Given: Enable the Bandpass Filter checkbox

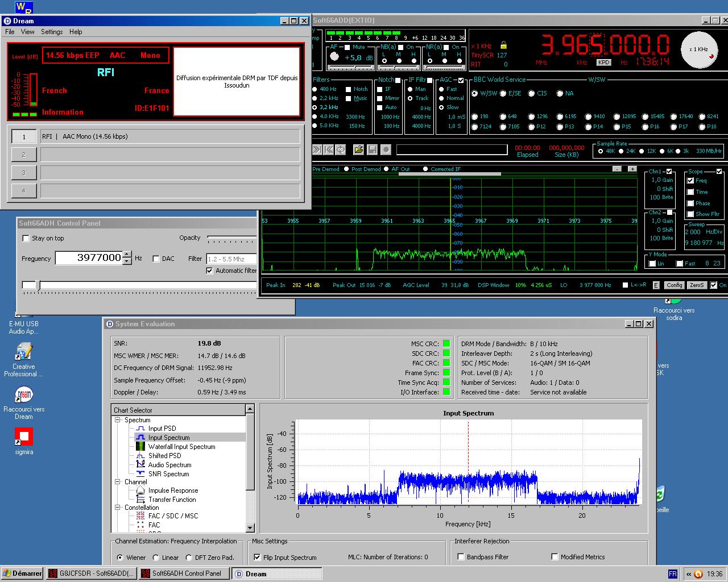Looking at the screenshot, I should (x=461, y=557).
